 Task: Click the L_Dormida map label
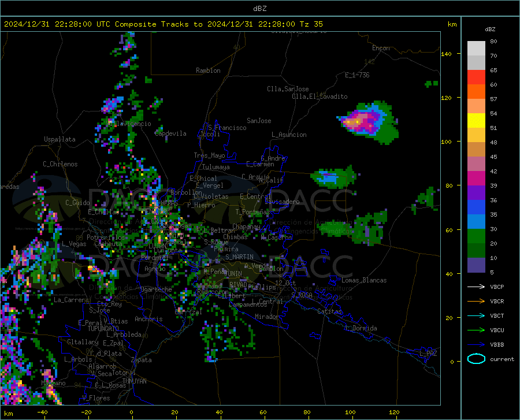pyautogui.click(x=361, y=328)
